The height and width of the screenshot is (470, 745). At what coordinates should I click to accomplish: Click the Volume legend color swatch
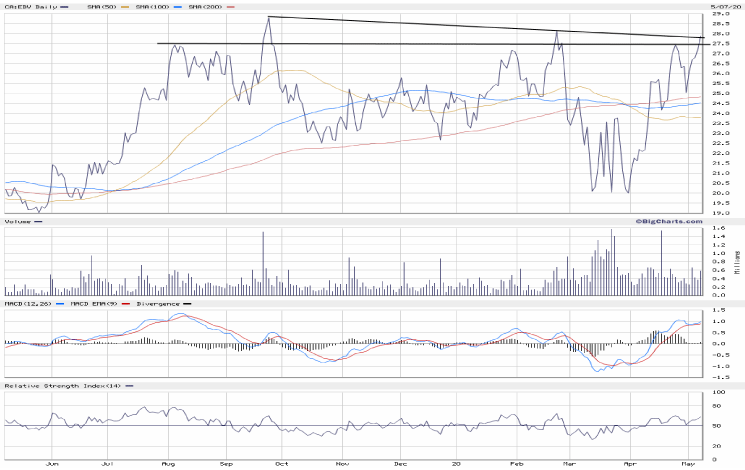coord(39,220)
